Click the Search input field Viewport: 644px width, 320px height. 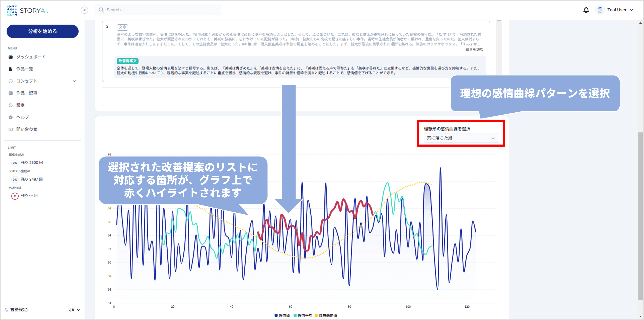[x=158, y=10]
